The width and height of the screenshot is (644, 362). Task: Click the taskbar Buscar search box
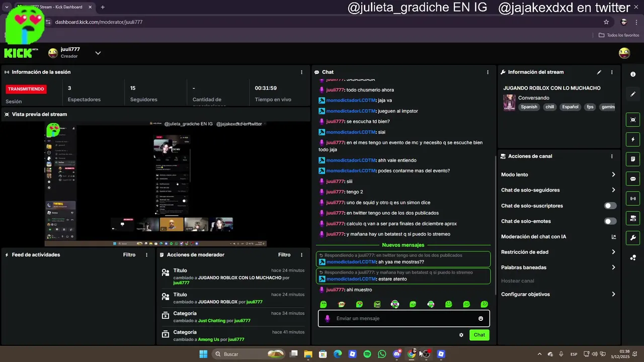click(249, 354)
